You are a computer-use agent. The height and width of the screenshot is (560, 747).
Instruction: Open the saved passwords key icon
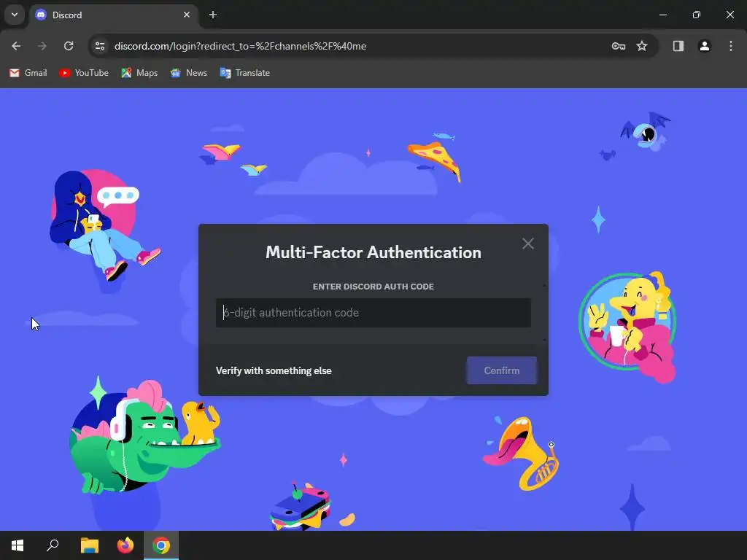tap(619, 46)
